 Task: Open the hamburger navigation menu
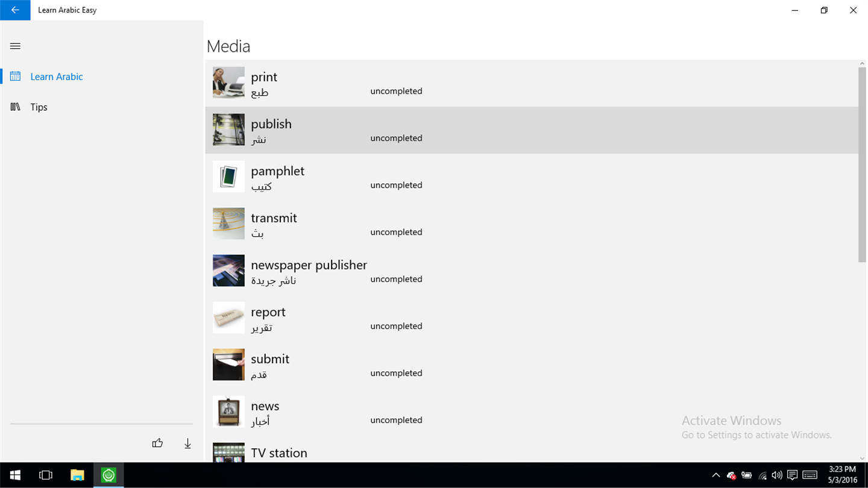[x=16, y=46]
